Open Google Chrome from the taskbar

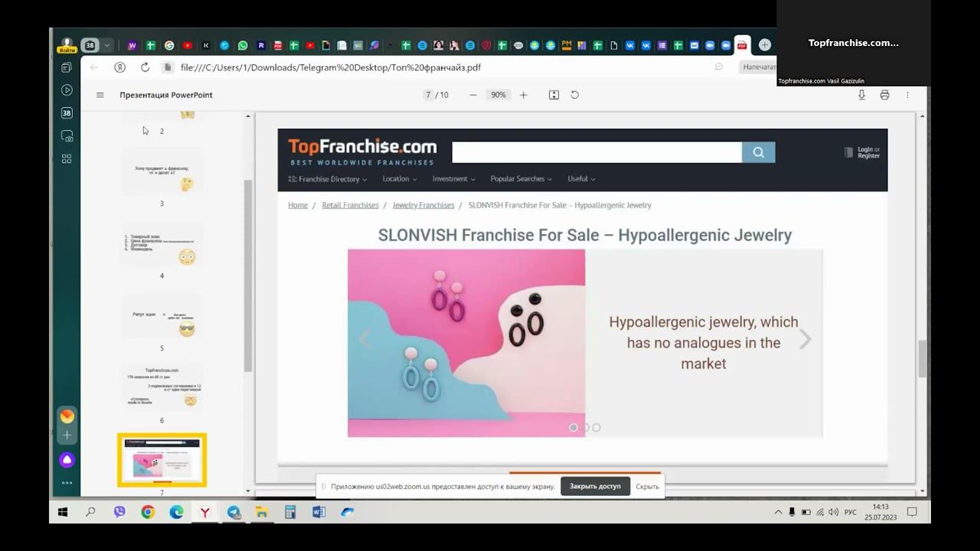148,512
